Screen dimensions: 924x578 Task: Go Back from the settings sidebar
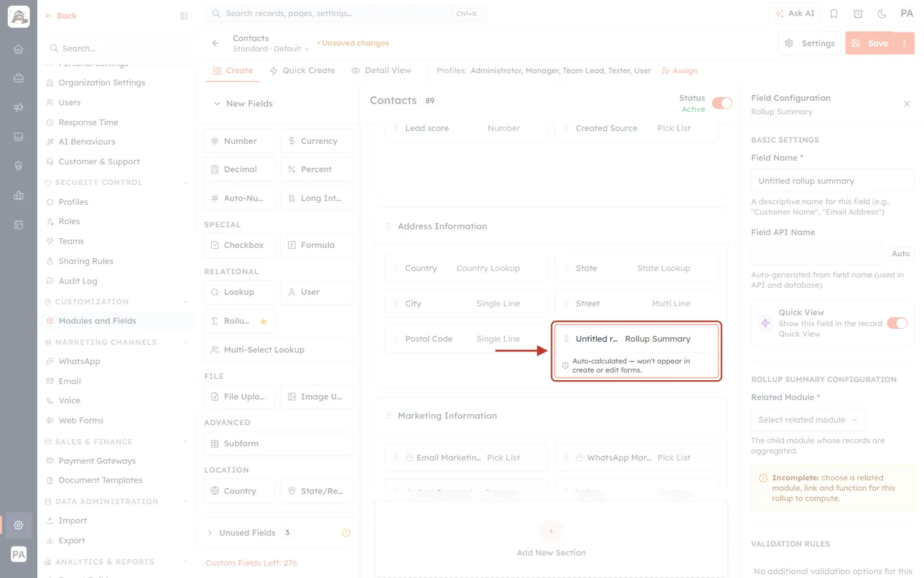coord(61,16)
